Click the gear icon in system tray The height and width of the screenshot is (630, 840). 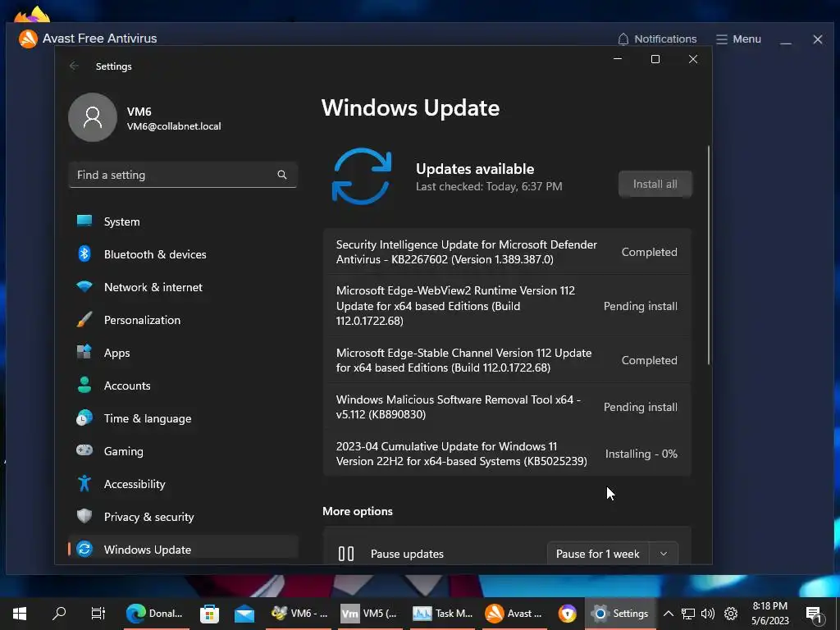pyautogui.click(x=731, y=614)
